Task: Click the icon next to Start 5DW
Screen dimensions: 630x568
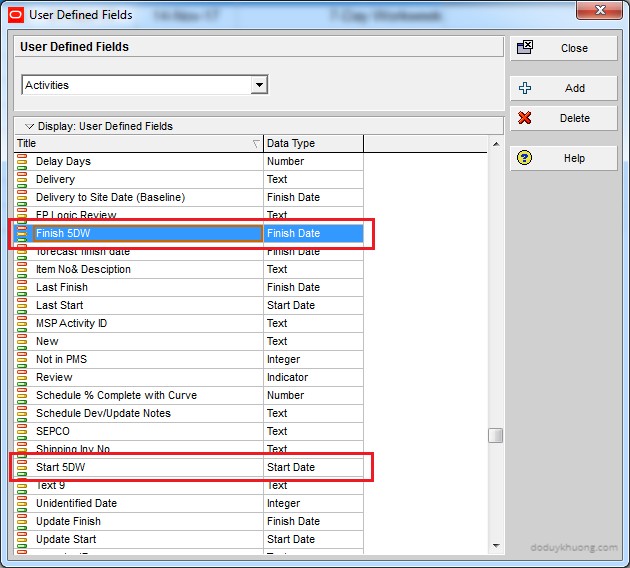Action: [22, 467]
